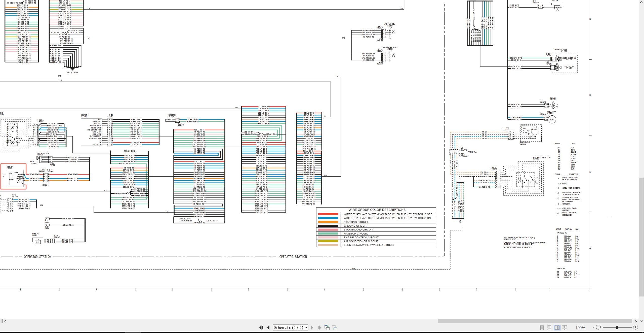The image size is (644, 333).
Task: Zoom in with the plus icon
Action: click(x=635, y=327)
